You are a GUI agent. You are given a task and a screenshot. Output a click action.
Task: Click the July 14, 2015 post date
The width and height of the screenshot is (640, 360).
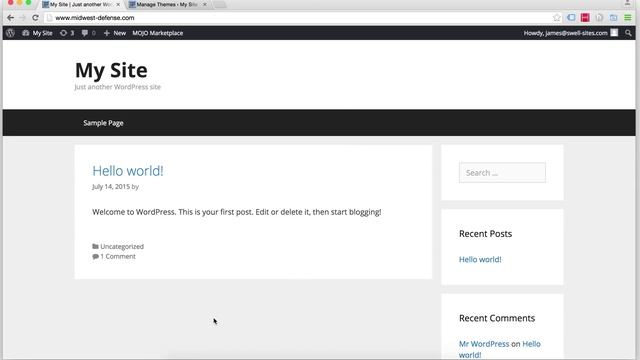click(x=111, y=187)
